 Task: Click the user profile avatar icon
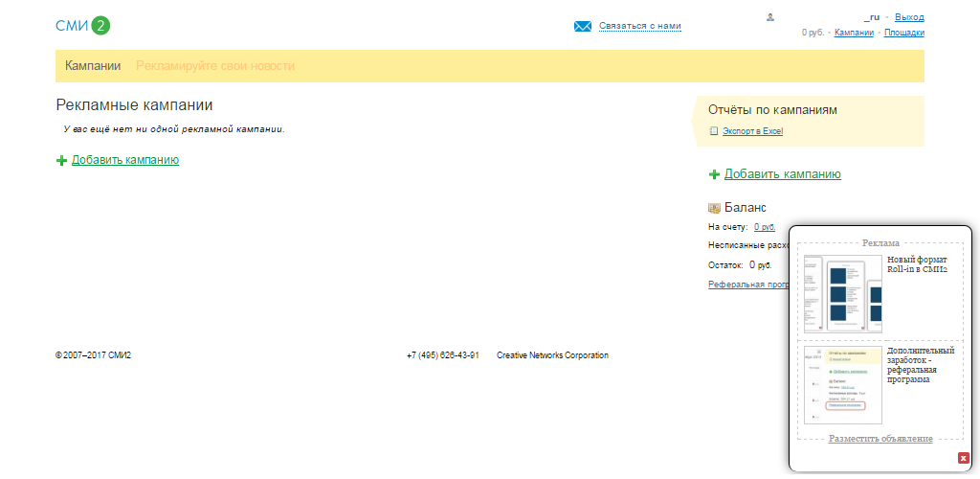point(770,17)
